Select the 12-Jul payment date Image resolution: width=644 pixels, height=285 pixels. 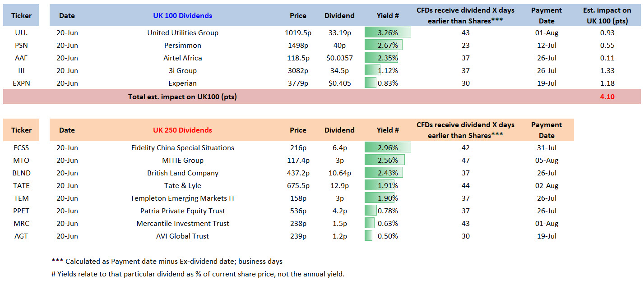coord(547,46)
